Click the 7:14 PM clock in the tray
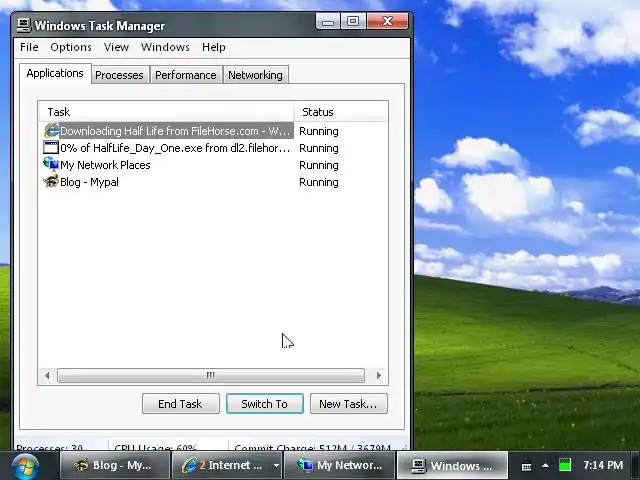Screen dimensions: 640x480 (603, 465)
